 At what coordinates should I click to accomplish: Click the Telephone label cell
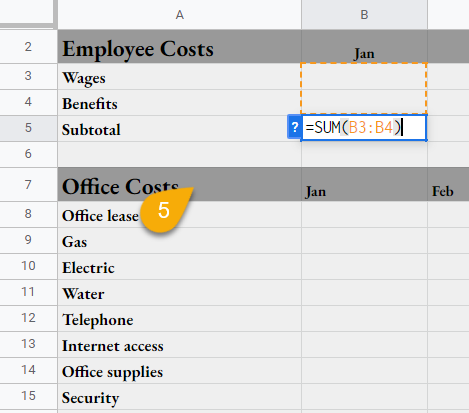coord(180,319)
